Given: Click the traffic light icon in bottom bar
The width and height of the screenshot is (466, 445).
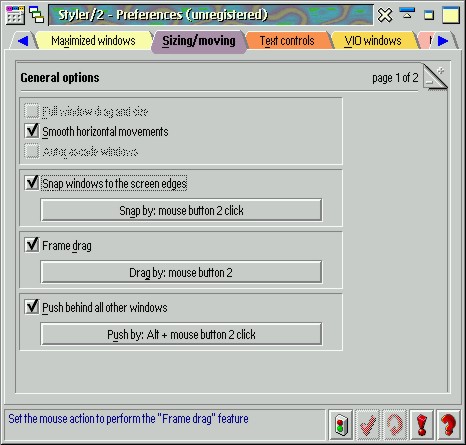Looking at the screenshot, I should tap(340, 425).
